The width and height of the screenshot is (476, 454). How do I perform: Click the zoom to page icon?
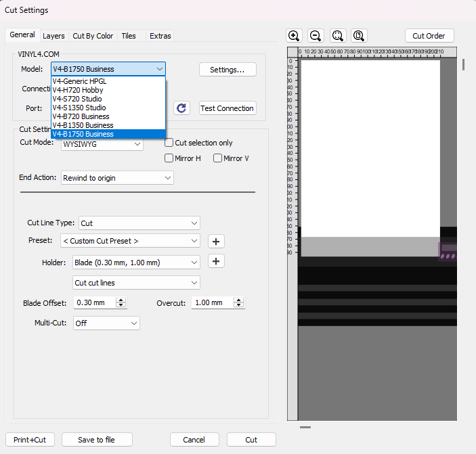coord(359,36)
